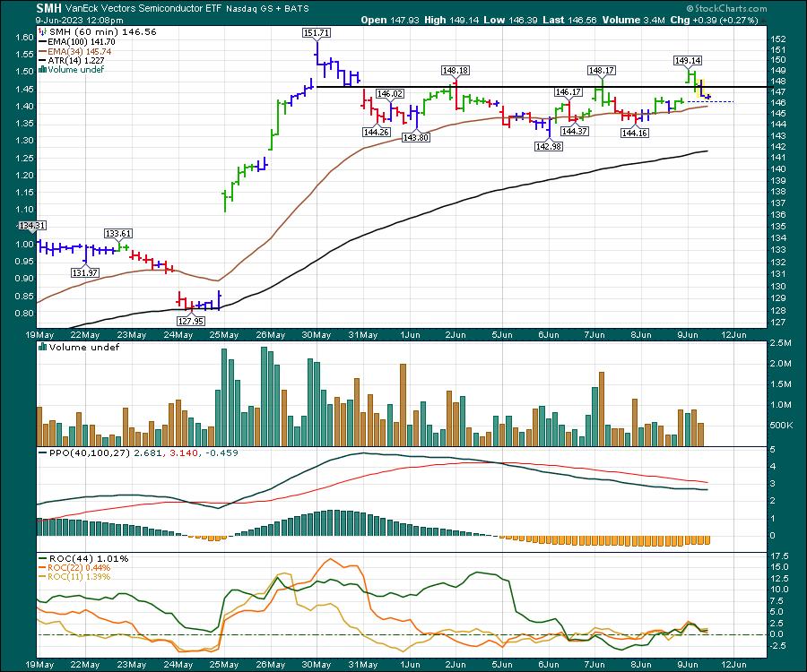This screenshot has height=672, width=807.
Task: Click the 17.5 ROC axis label
Action: [x=778, y=556]
